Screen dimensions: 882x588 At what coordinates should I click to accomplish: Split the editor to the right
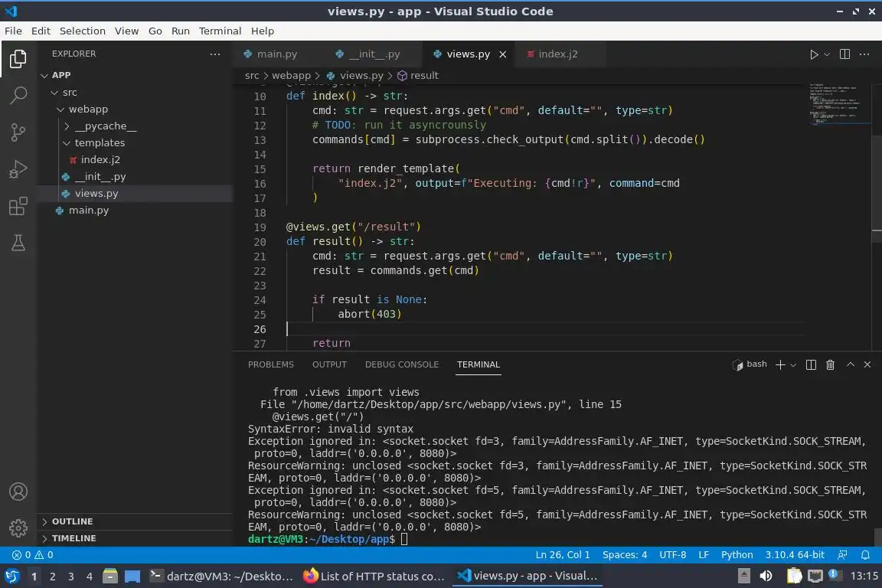point(844,54)
